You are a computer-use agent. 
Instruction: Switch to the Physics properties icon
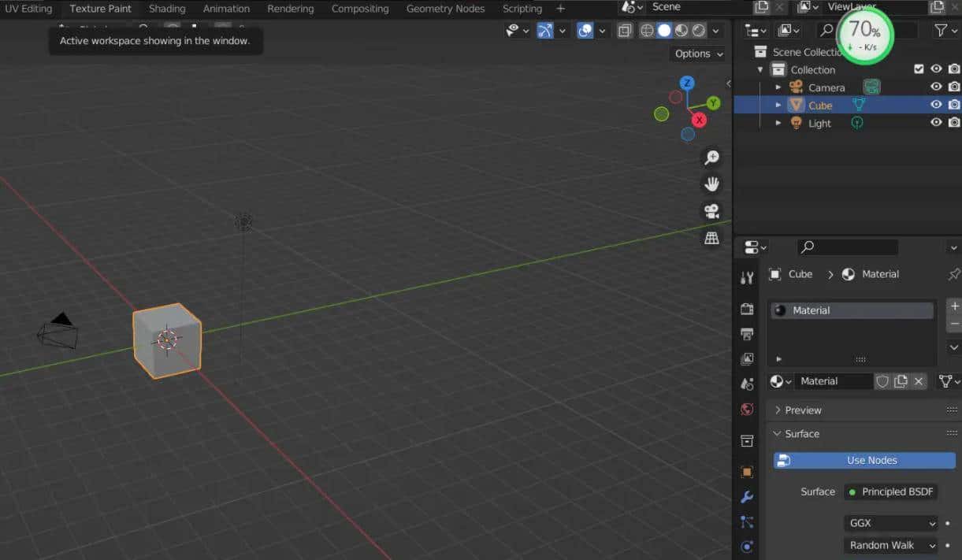[x=747, y=547]
